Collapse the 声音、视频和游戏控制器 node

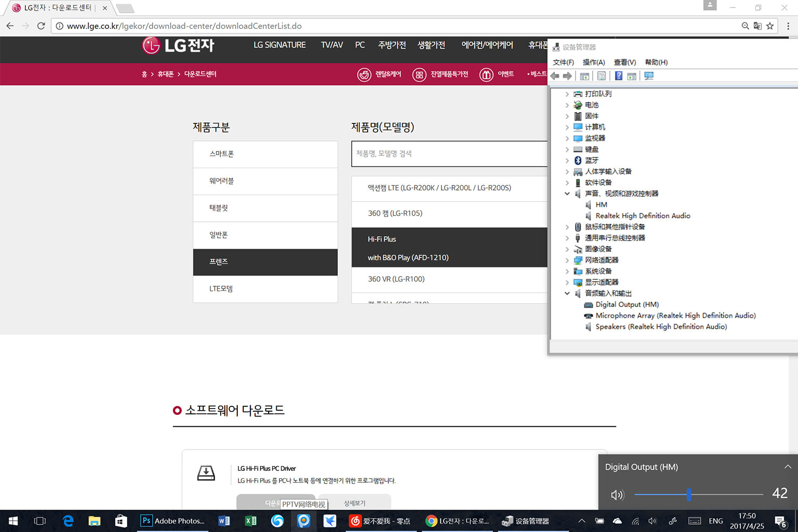tap(567, 194)
